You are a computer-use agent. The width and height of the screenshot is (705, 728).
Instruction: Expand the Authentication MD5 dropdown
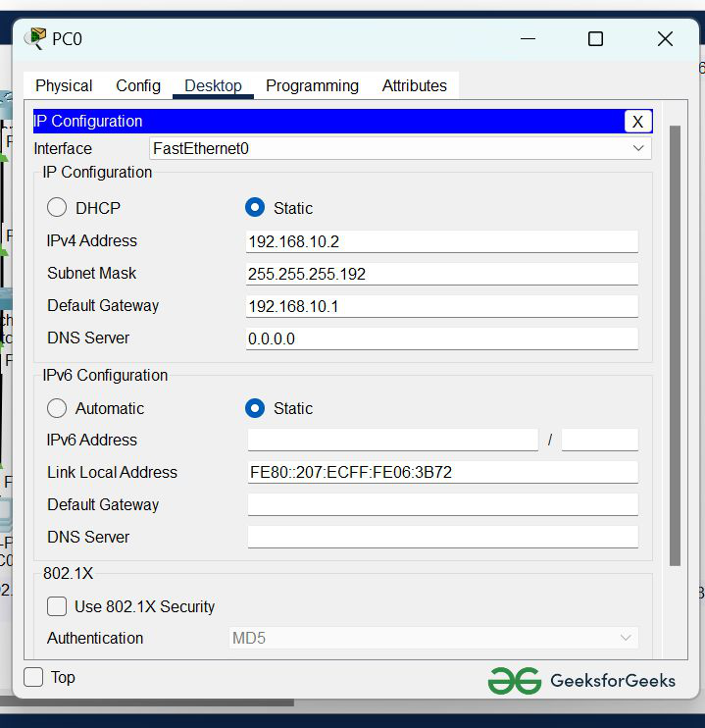tap(433, 638)
